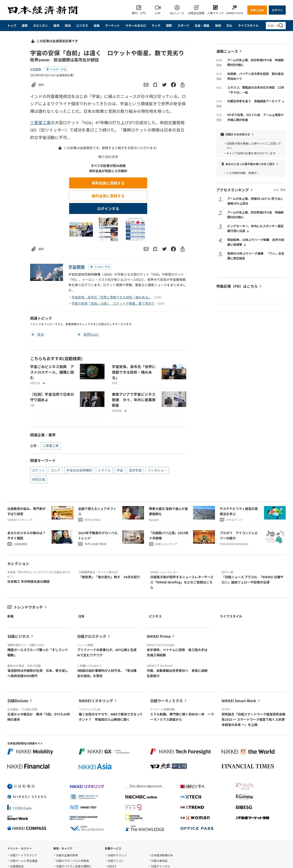Expand 特集記事（PR）はこちら chevron
Screen dimensions: 293x868
click(x=260, y=286)
